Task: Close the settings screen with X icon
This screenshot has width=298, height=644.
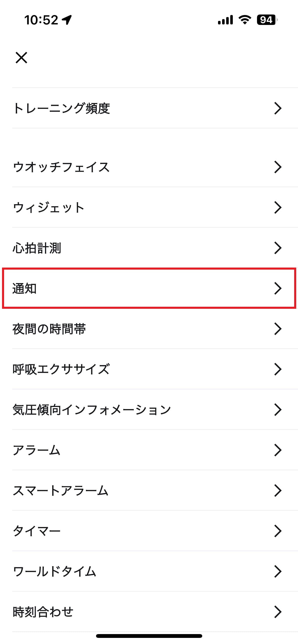Action: tap(21, 57)
